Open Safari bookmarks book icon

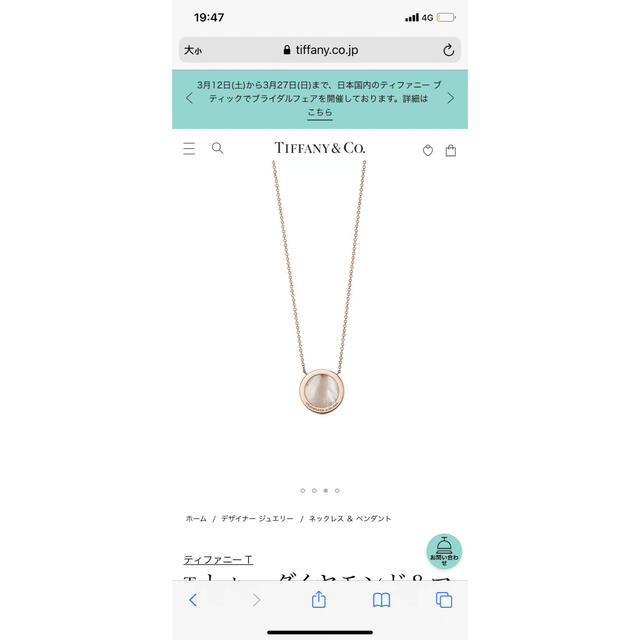click(381, 600)
